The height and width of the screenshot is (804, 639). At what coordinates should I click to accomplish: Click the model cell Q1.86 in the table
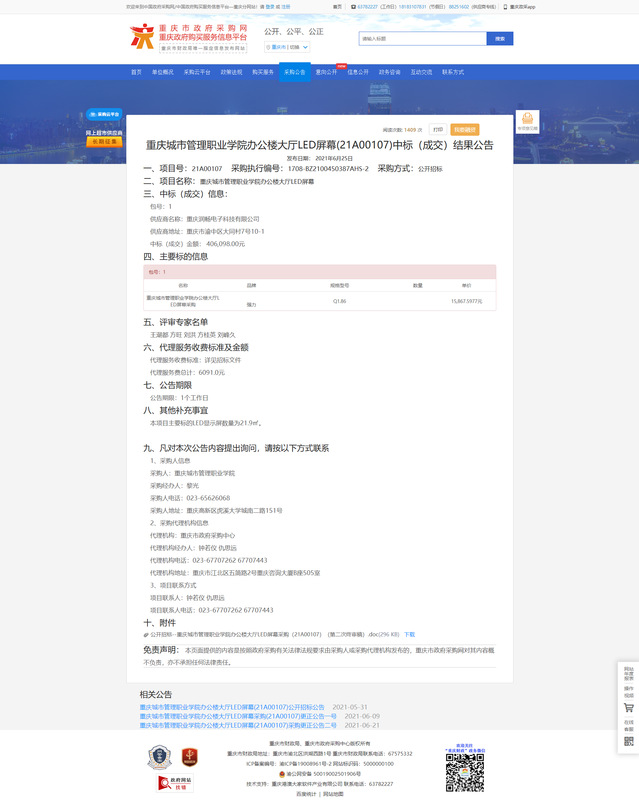coord(340,301)
